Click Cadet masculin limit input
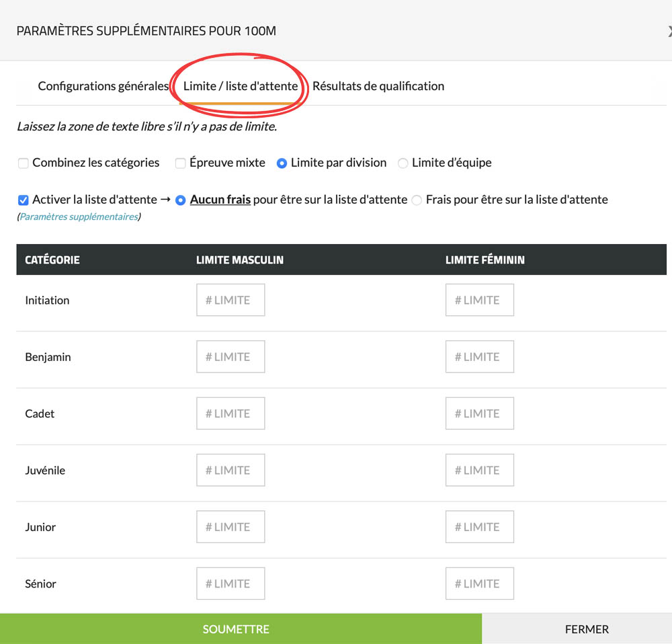 (x=230, y=413)
